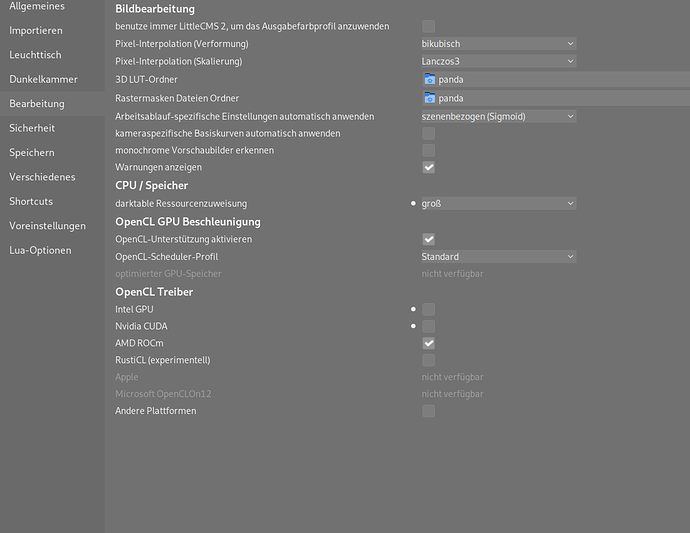Viewport: 690px width, 533px height.
Task: Go to the Leuchttisch settings tab
Action: (35, 55)
